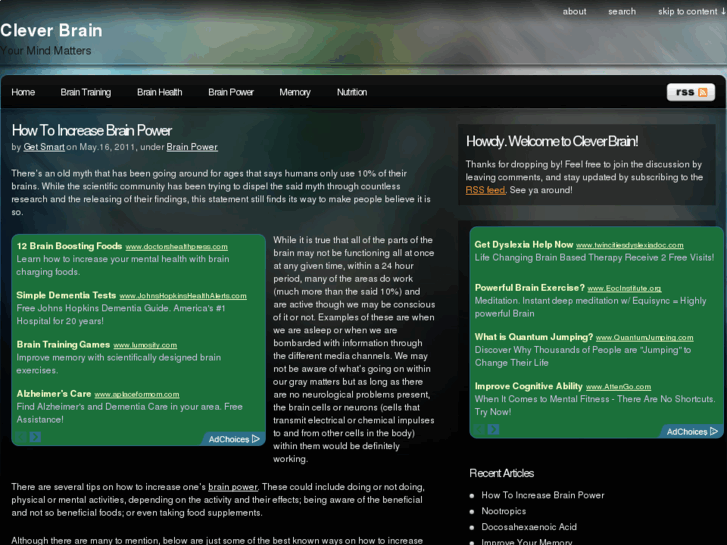Screen dimensions: 727x545
Task: Open article title How To Increase Brain Power
Action: pyautogui.click(x=92, y=130)
